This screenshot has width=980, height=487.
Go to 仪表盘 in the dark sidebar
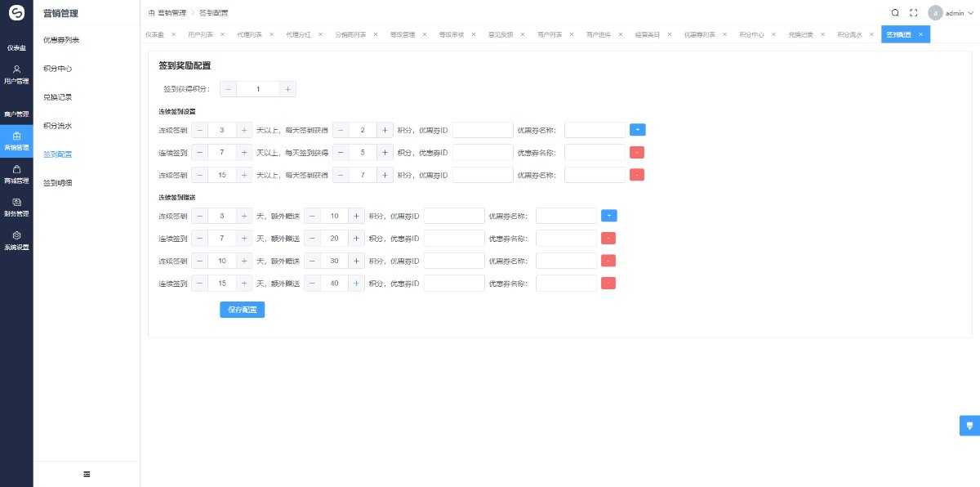pyautogui.click(x=16, y=47)
